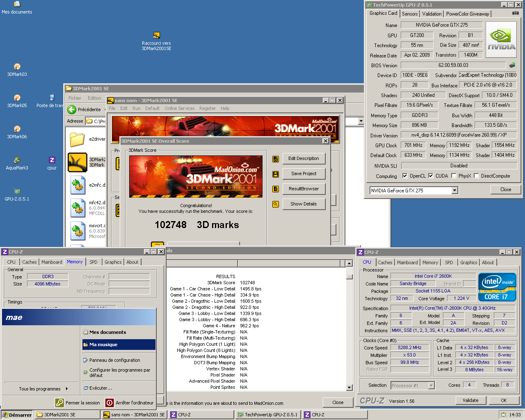Open the Run menu in 3DMark2001

coord(136,108)
